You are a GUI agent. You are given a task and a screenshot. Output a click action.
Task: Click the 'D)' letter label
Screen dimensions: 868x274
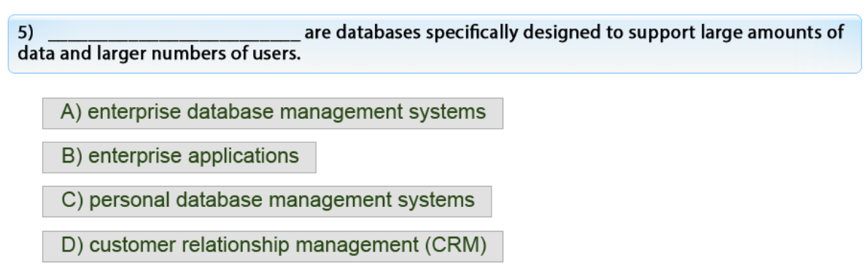[x=72, y=246]
